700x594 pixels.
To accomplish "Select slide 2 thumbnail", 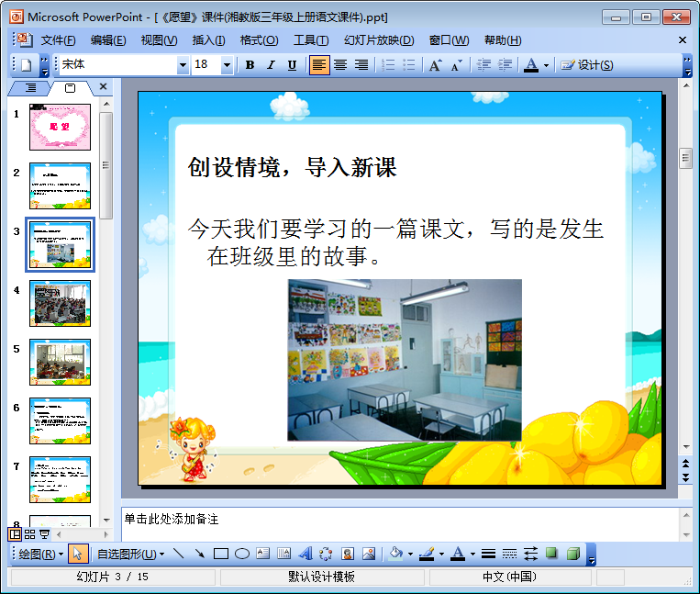I will pos(60,185).
